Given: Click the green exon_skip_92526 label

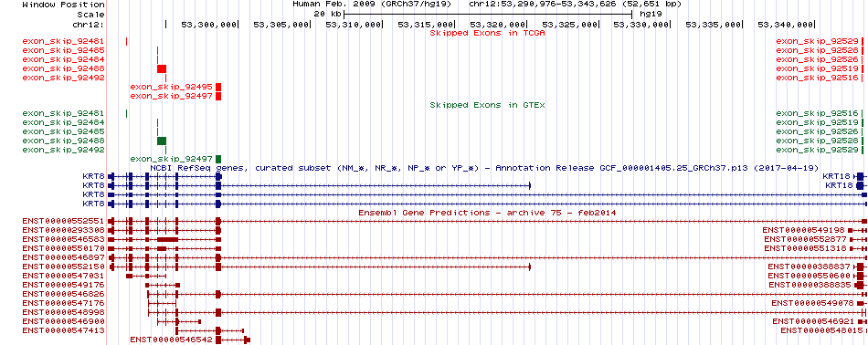Looking at the screenshot, I should tap(817, 131).
